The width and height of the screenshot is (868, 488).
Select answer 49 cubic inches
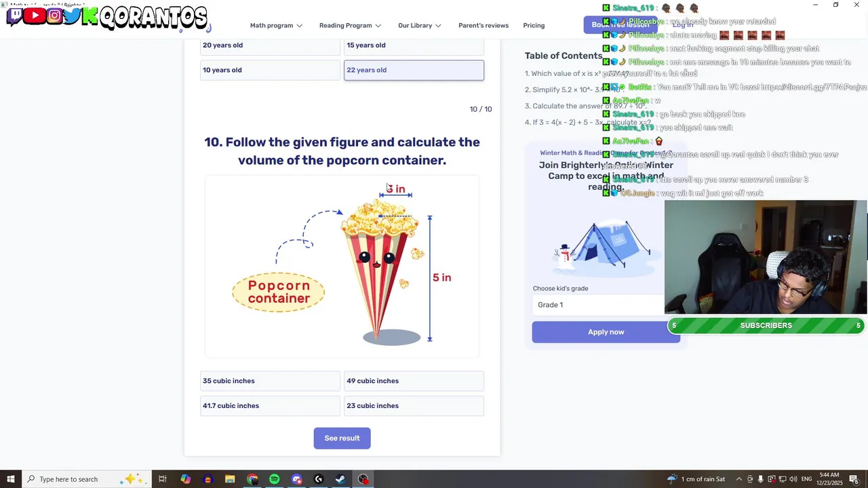tap(414, 381)
